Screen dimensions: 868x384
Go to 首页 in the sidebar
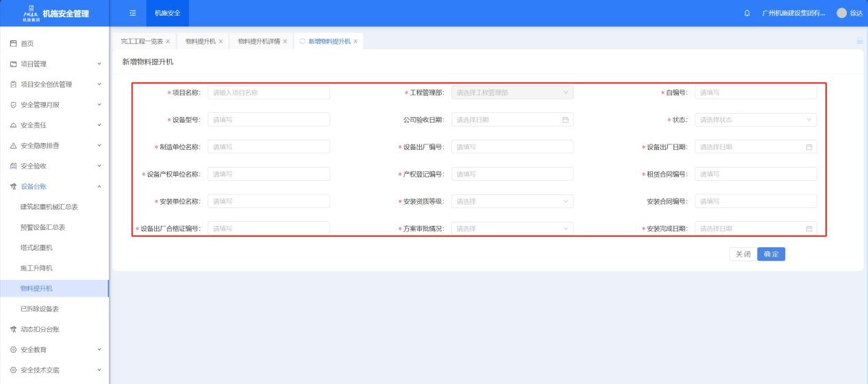point(27,44)
